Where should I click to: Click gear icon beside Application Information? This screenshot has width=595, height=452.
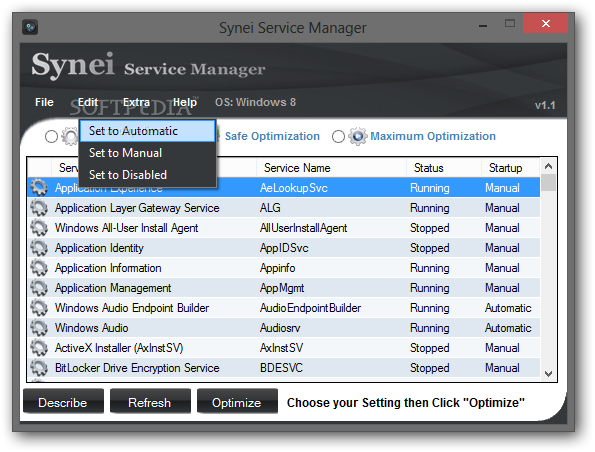(39, 268)
